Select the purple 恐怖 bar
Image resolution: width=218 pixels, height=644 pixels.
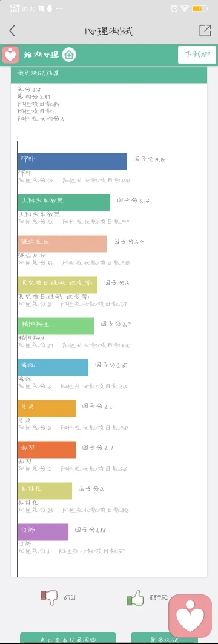click(x=43, y=532)
